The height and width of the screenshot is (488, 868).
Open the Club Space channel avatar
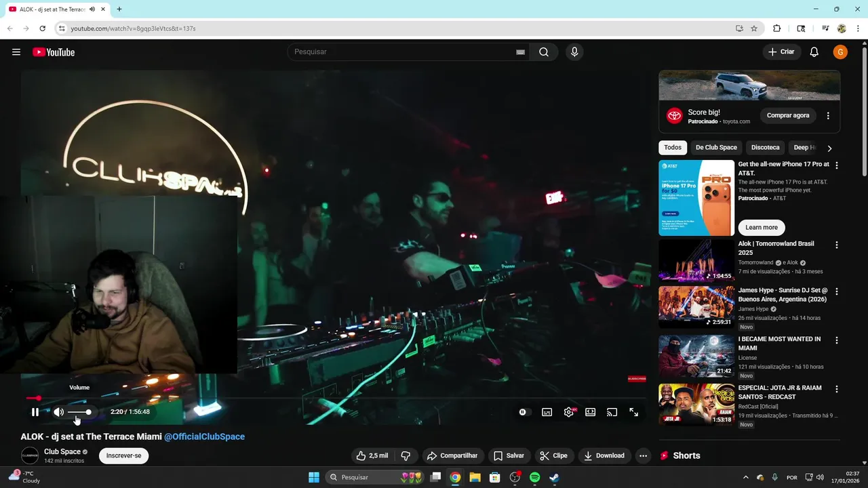30,455
